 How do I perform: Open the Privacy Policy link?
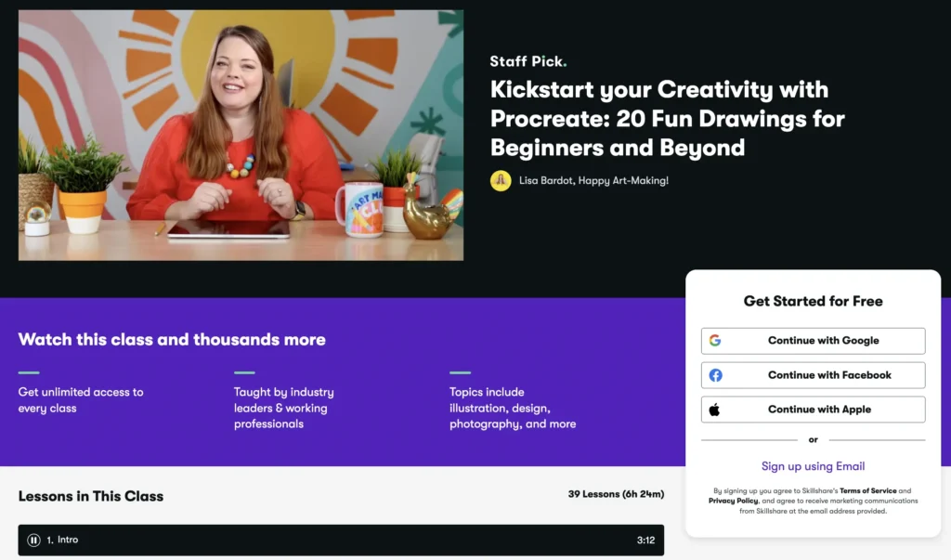click(x=734, y=501)
